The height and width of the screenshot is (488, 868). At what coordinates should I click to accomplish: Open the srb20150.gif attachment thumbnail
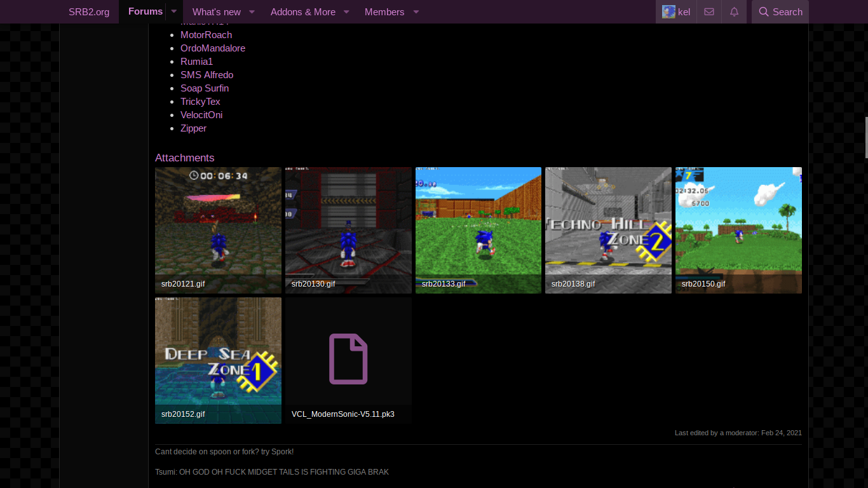[738, 230]
